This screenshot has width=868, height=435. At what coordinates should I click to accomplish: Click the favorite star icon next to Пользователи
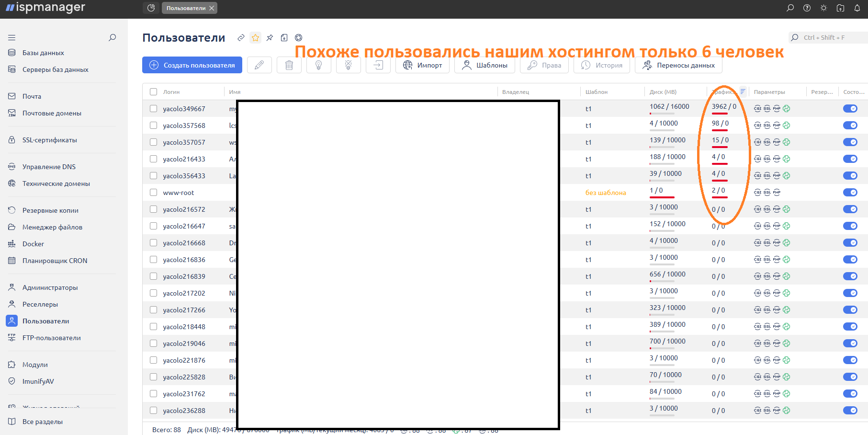tap(256, 38)
